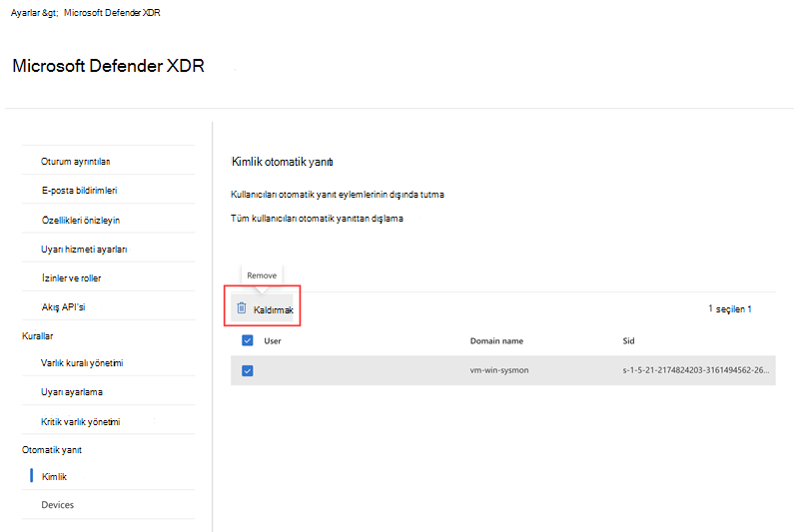Click the Otomatik yanıt section heading
799x532 pixels.
[x=52, y=450]
